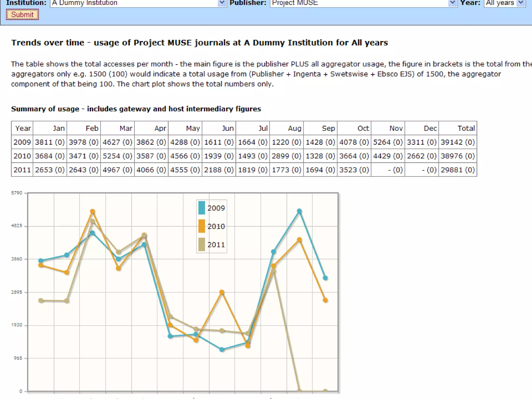Click the 2010 orange legend swatch
Image resolution: width=532 pixels, height=399 pixels.
pos(202,226)
